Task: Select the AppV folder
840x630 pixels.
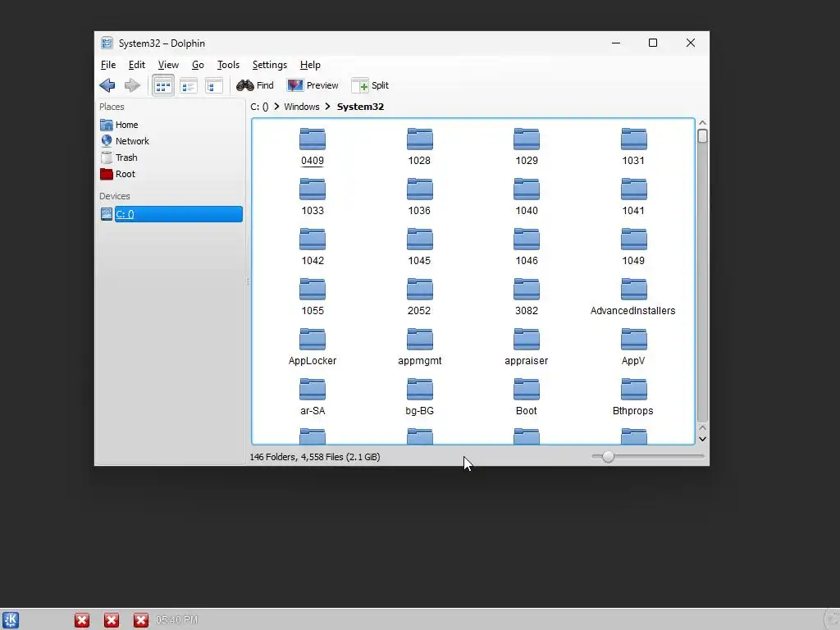Action: click(x=633, y=347)
